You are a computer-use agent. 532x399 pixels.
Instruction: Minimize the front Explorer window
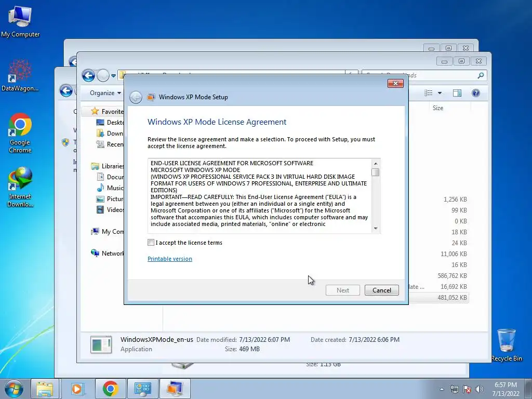[445, 61]
